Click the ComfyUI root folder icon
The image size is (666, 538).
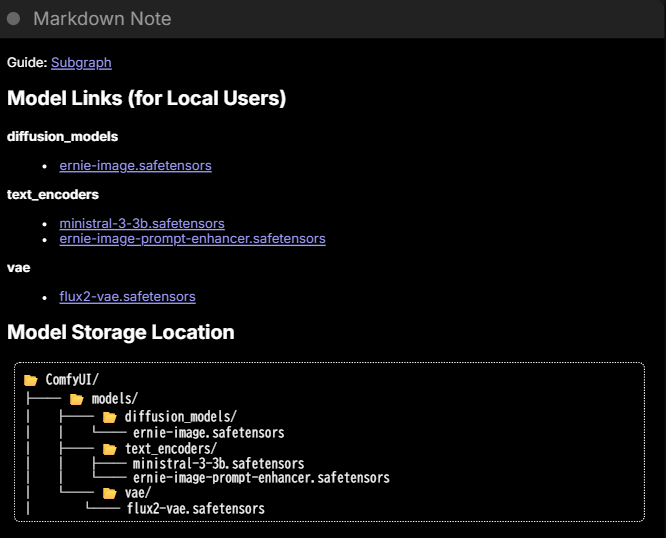pyautogui.click(x=31, y=380)
